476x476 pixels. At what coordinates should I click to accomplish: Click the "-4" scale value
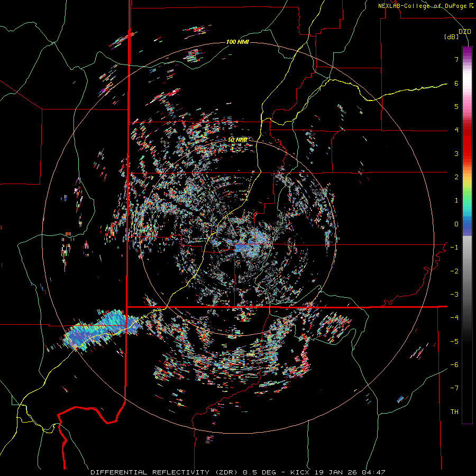pos(454,318)
